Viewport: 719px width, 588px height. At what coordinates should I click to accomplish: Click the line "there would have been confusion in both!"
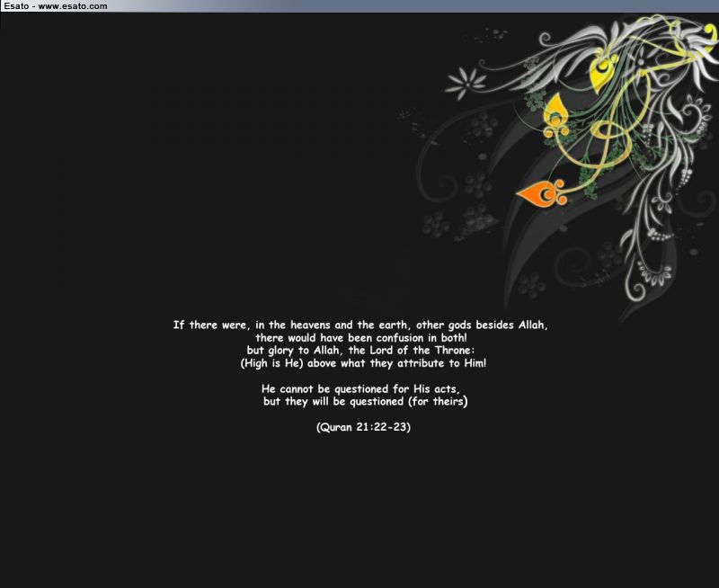pyautogui.click(x=361, y=338)
